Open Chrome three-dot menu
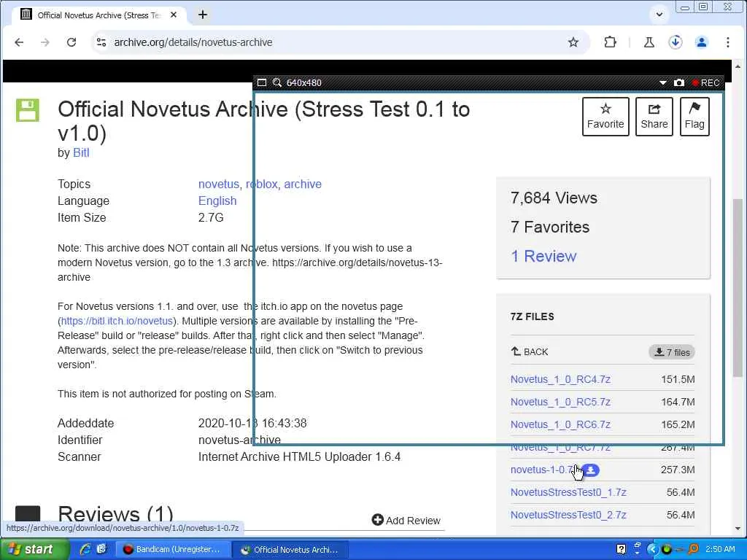This screenshot has height=560, width=747. click(x=727, y=42)
